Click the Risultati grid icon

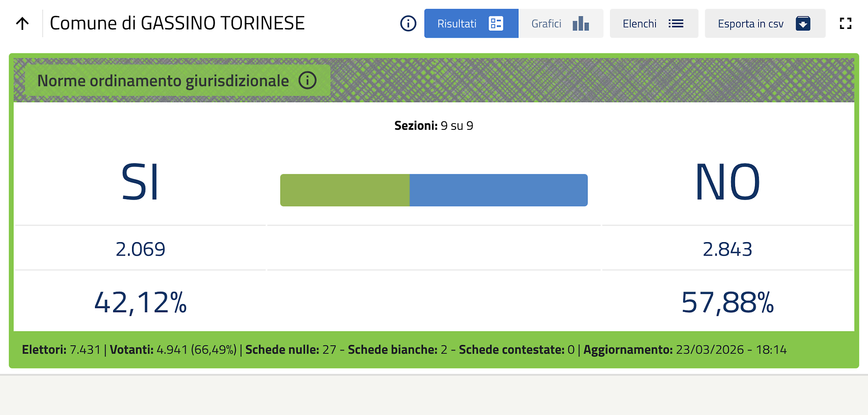tap(495, 24)
